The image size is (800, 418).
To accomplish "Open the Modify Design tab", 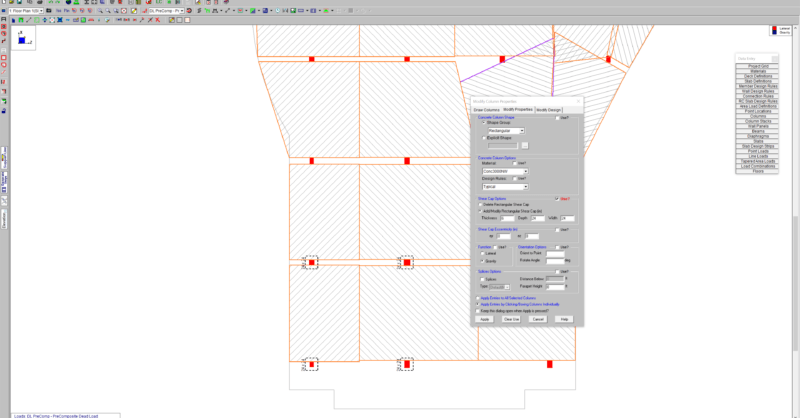I will (548, 109).
